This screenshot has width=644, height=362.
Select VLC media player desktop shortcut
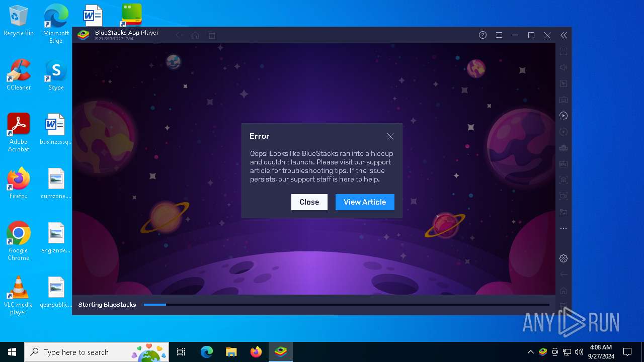click(x=19, y=296)
